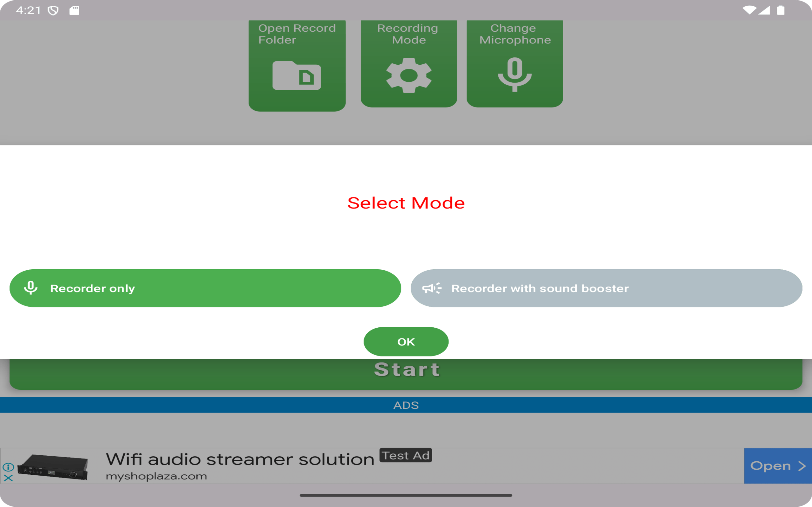Image resolution: width=812 pixels, height=507 pixels.
Task: Tap the SD card status icon
Action: (74, 10)
